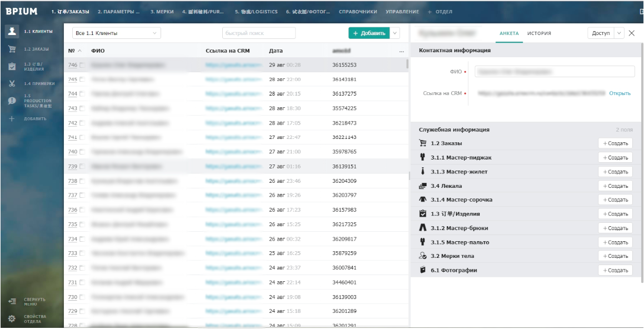Sort by the № column header
Image resolution: width=644 pixels, height=329 pixels.
75,51
